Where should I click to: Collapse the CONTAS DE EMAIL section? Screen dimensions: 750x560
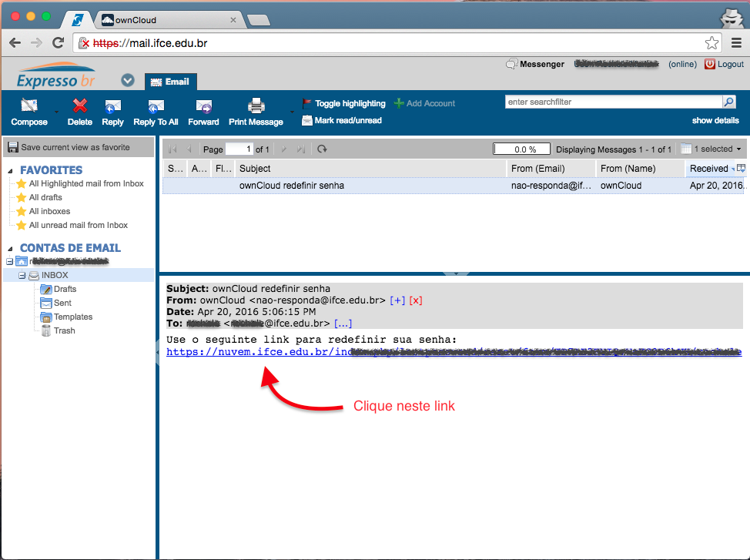click(10, 248)
